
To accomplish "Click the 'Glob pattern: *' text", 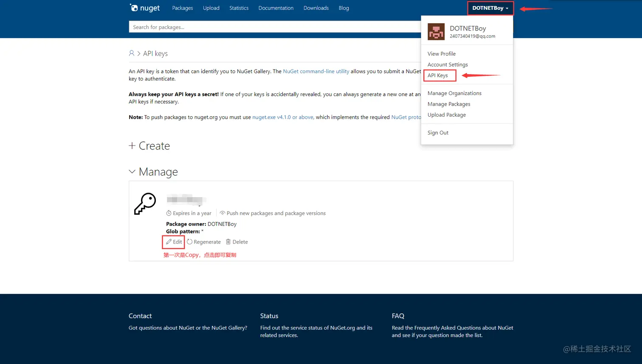I will coord(185,231).
